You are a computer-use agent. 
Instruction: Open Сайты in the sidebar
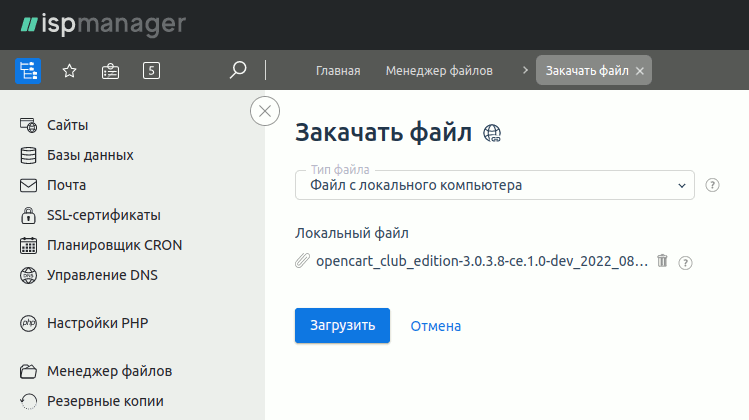click(x=67, y=125)
